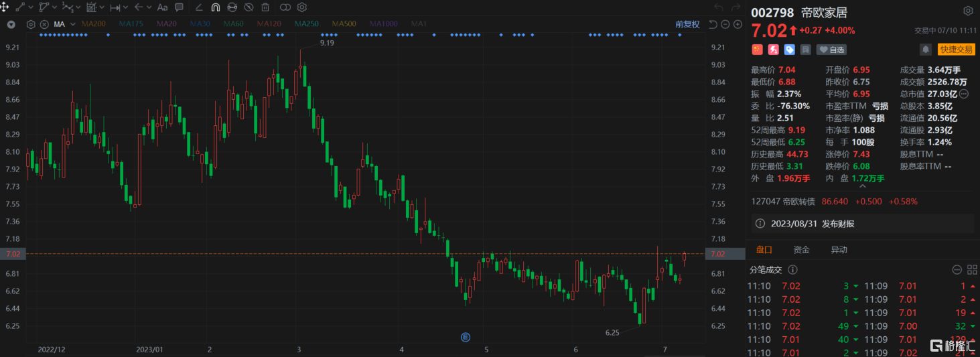Select the arrow annotation tool

139,7
